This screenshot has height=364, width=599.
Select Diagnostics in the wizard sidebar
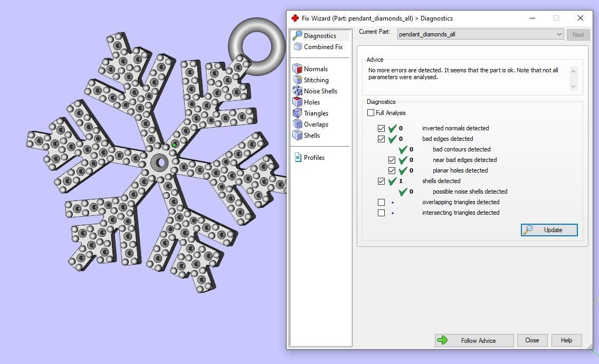(x=320, y=35)
